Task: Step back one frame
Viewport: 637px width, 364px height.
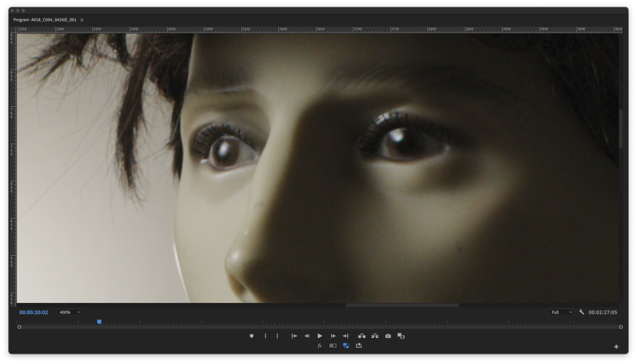Action: pos(306,336)
